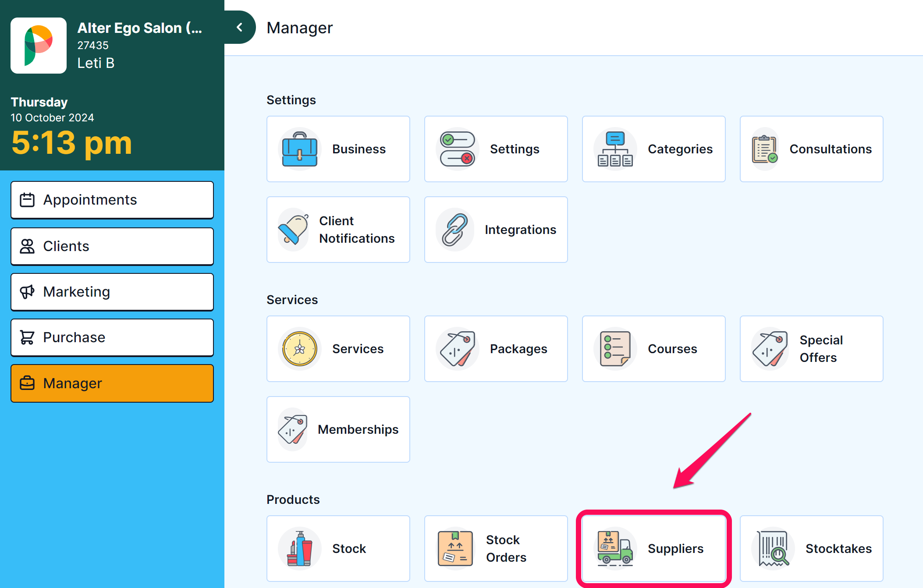Go to the Packages card label

click(x=518, y=349)
